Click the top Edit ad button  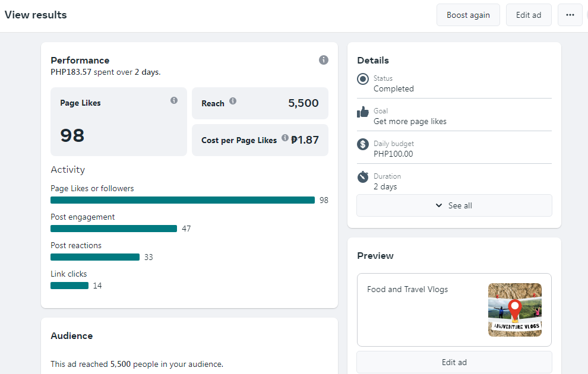(529, 15)
